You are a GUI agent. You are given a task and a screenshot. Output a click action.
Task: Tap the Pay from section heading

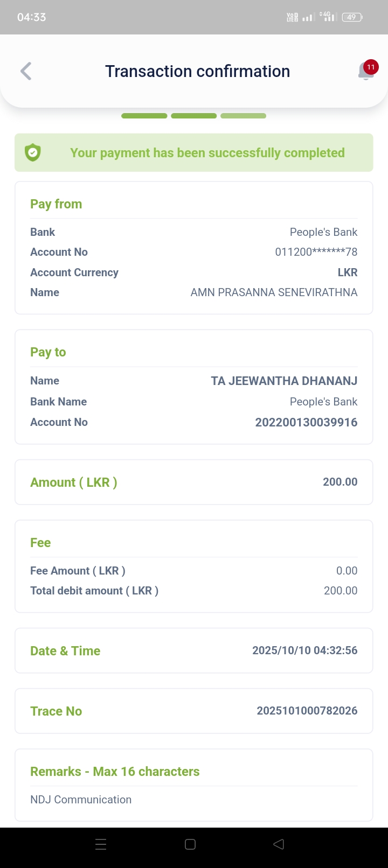point(56,204)
